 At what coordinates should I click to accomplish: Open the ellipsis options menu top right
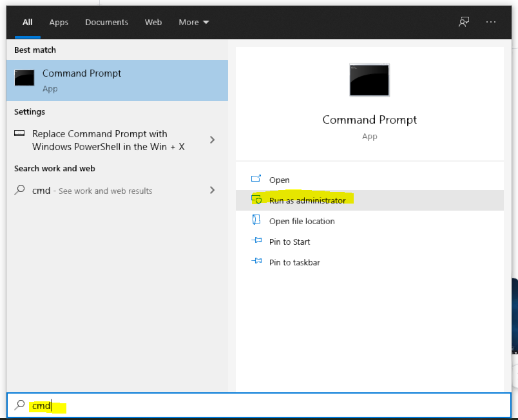(491, 22)
